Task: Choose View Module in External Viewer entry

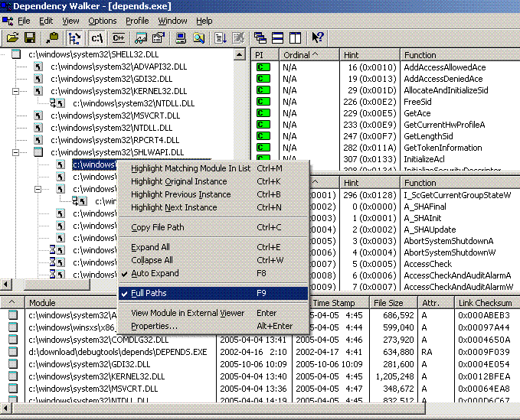Action: pos(213,313)
